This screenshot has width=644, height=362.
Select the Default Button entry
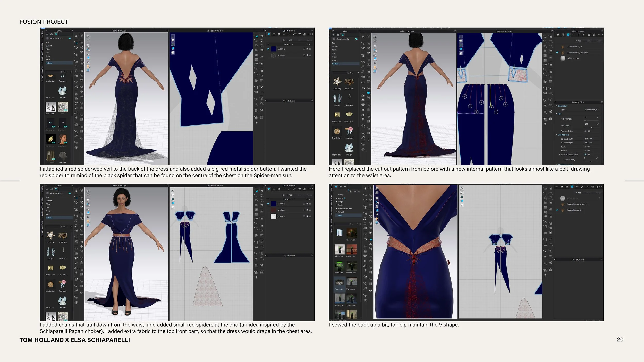[x=572, y=58]
